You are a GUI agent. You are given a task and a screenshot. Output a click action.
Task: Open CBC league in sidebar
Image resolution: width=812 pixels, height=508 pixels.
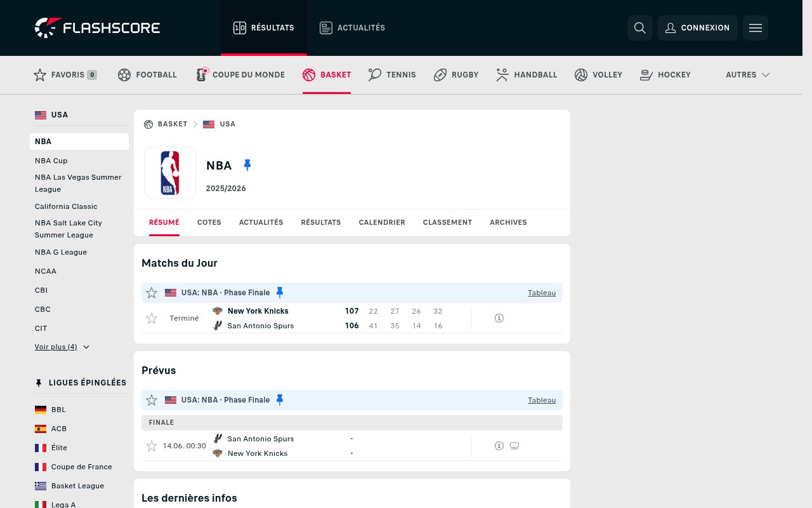click(43, 309)
